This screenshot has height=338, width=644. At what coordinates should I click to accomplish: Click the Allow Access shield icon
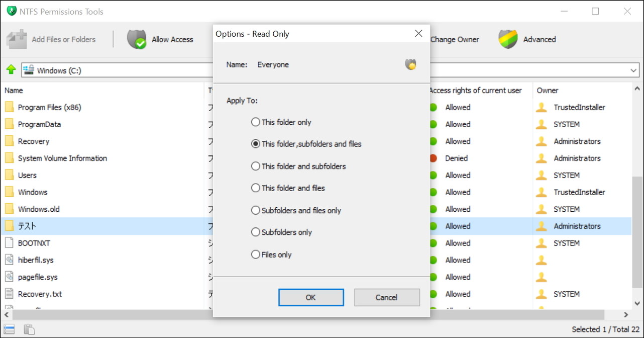click(x=137, y=39)
